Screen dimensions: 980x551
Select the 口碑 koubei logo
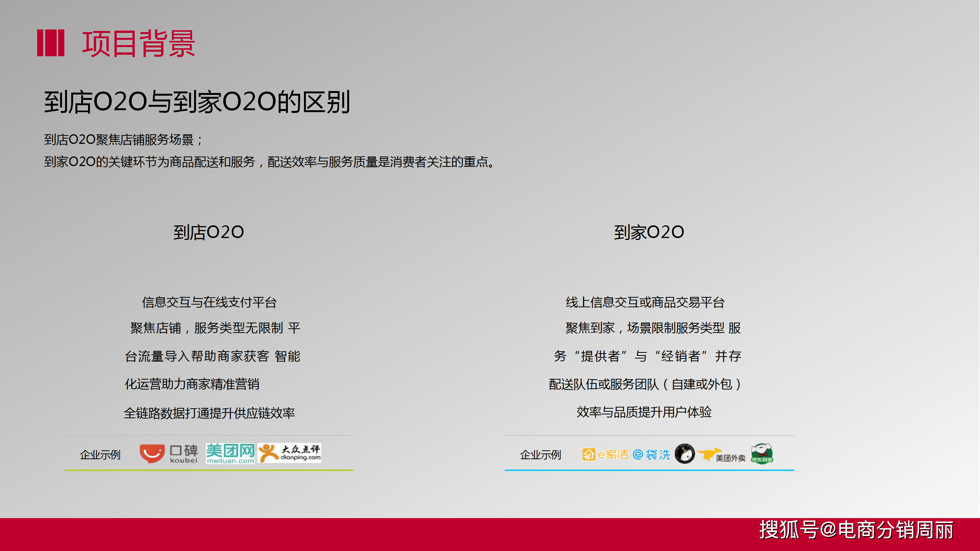pos(168,453)
